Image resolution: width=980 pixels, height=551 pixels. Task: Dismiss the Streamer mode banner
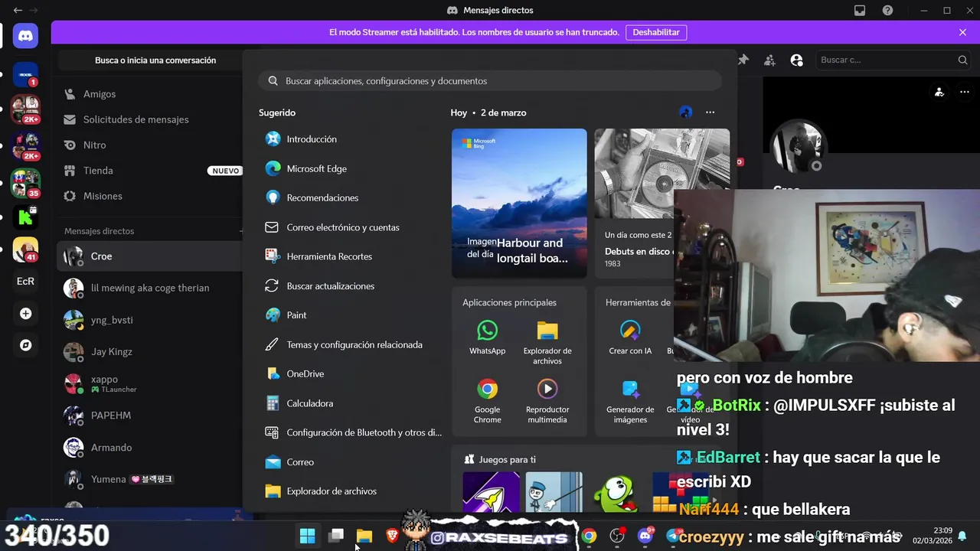tap(962, 32)
